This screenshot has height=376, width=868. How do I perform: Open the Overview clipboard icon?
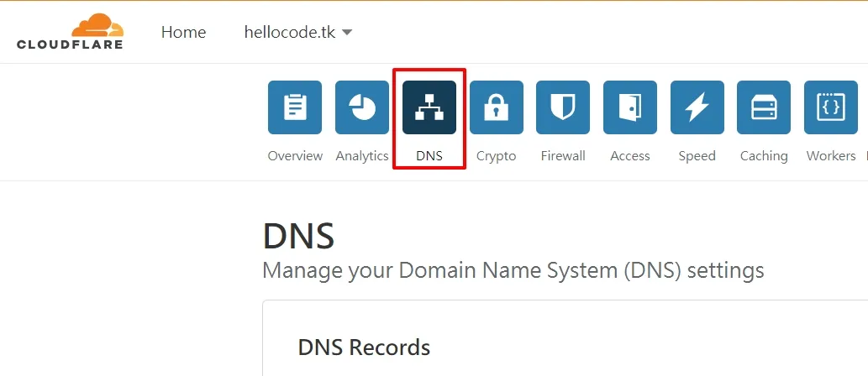tap(294, 107)
